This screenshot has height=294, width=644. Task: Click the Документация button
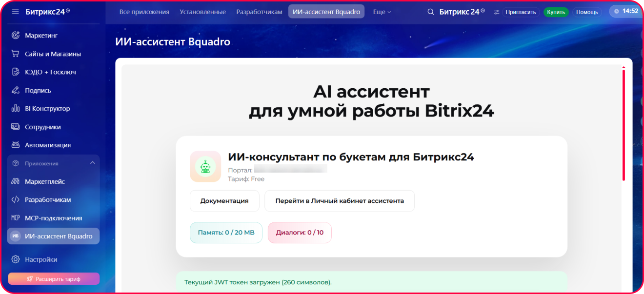point(224,201)
